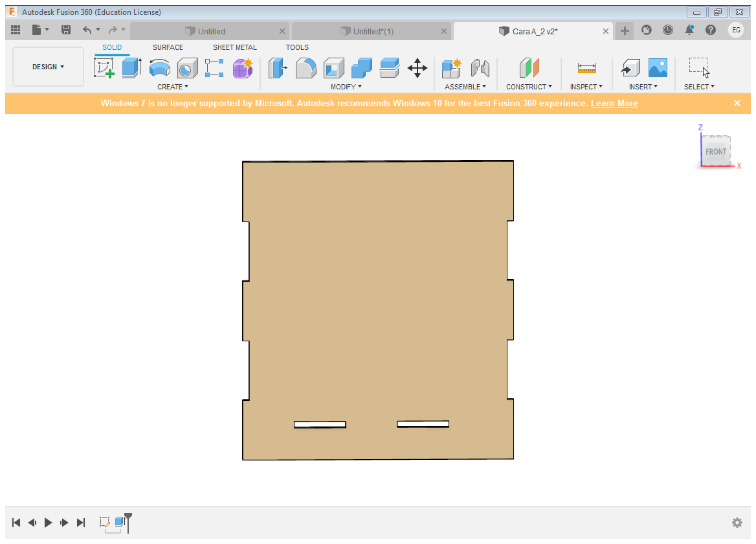This screenshot has height=544, width=756.
Task: Select the Insert Derive tool
Action: pyautogui.click(x=630, y=68)
